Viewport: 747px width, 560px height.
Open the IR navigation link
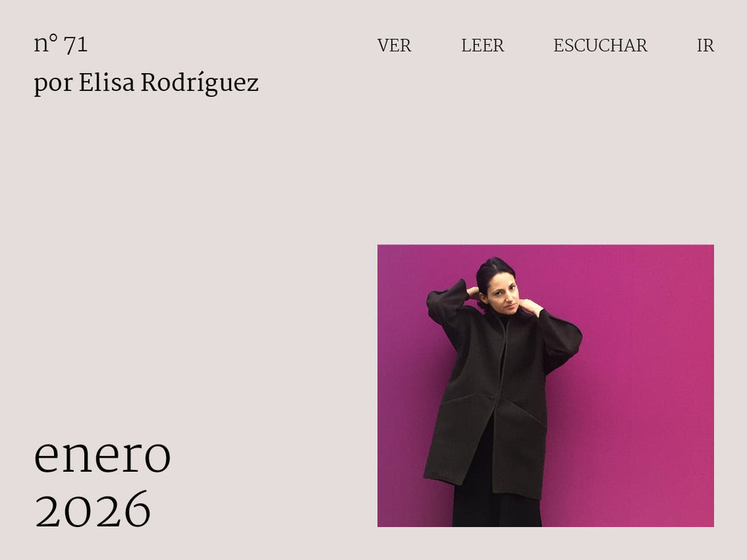click(705, 46)
